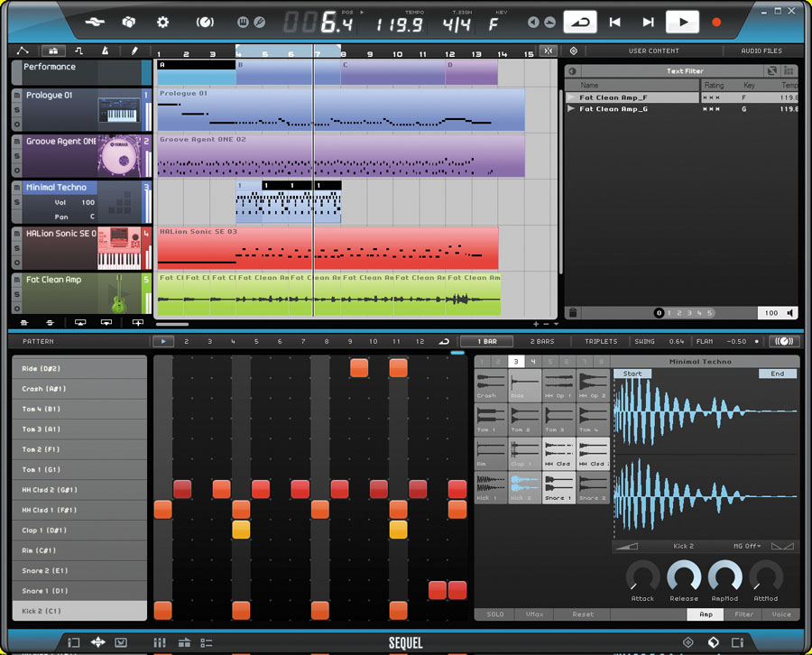Select the Snare 1 drum pad
812x655 pixels.
(x=558, y=487)
